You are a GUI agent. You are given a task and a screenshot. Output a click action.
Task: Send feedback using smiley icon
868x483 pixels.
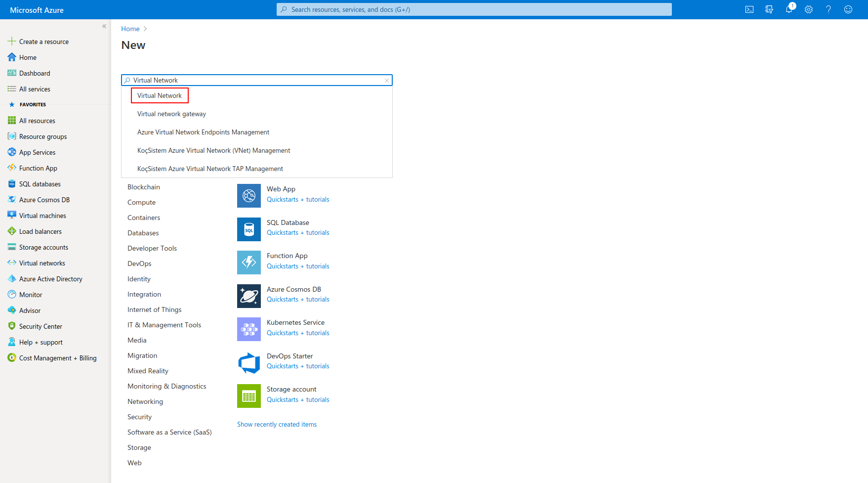(x=848, y=9)
